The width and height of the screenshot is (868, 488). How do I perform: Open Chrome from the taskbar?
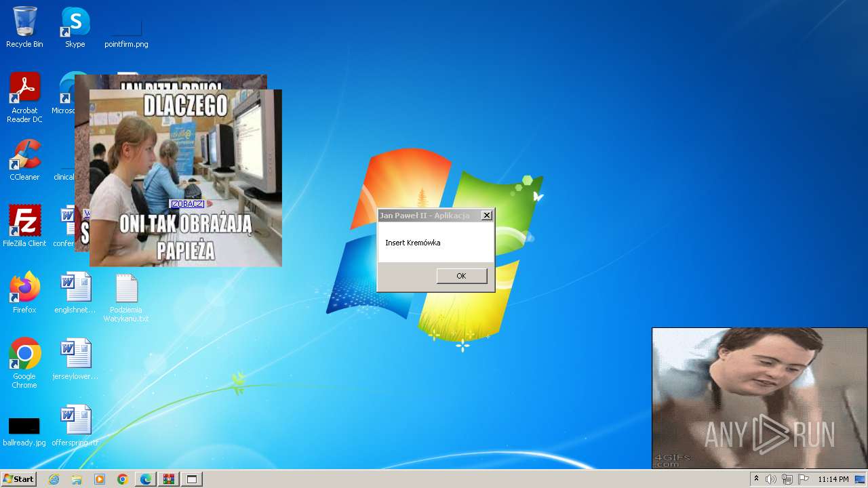(123, 479)
